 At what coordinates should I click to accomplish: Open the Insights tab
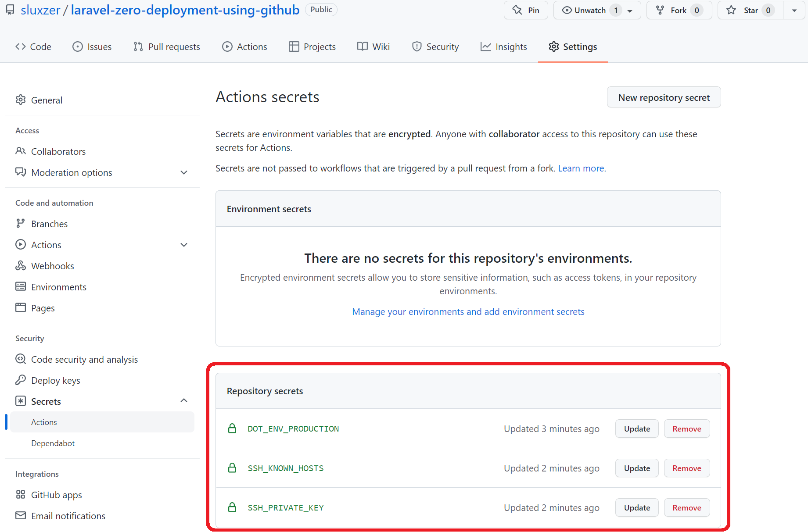(503, 46)
